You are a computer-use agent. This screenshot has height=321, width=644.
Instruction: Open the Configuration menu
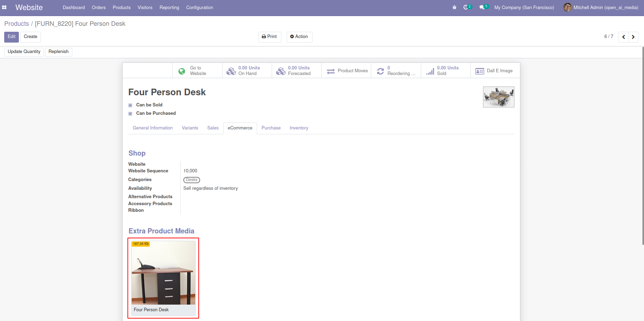pos(199,7)
